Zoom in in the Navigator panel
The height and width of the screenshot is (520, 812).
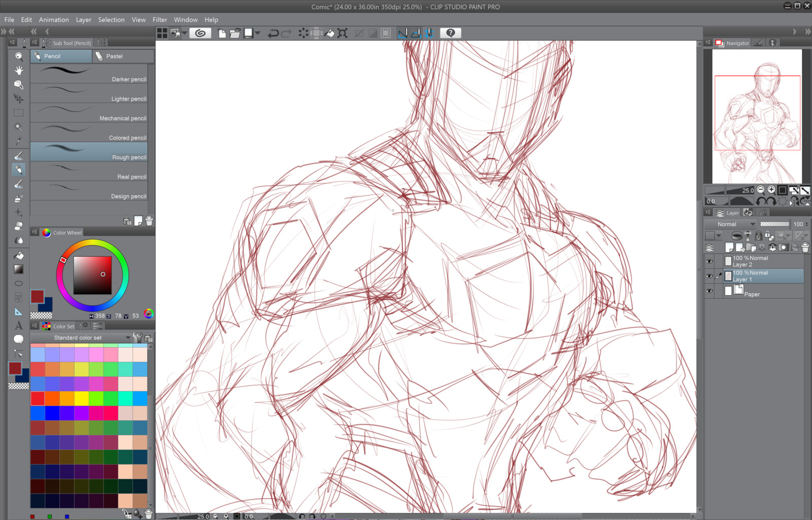coord(771,190)
